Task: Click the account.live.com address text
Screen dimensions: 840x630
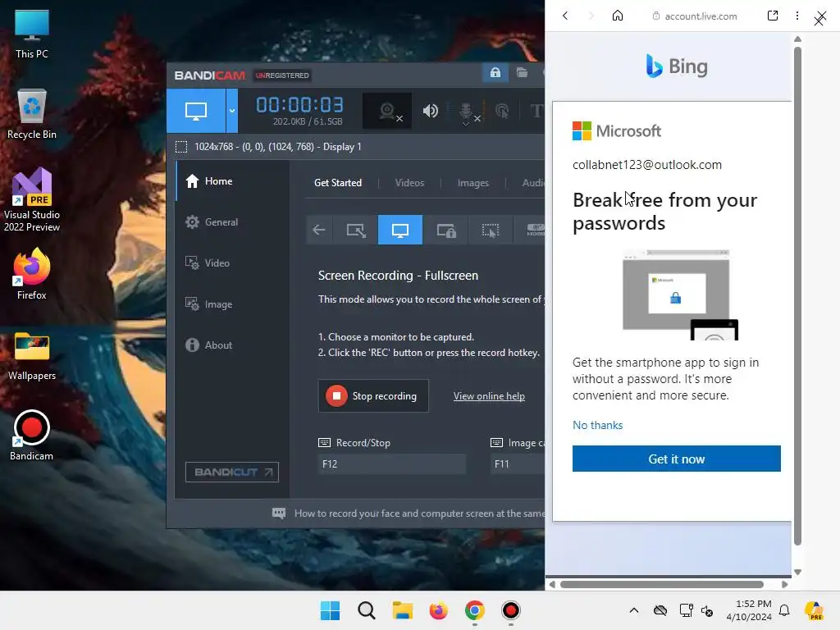Action: click(x=701, y=16)
